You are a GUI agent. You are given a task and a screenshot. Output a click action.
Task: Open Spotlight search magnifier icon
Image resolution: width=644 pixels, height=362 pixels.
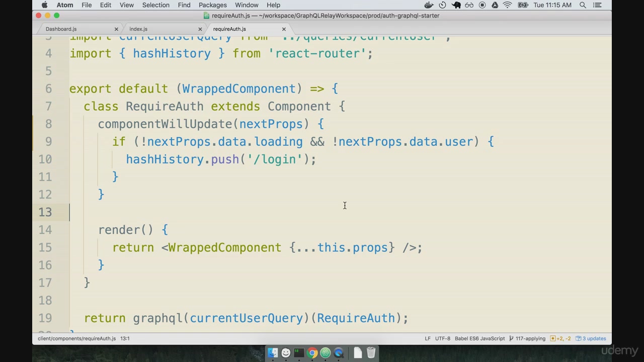583,5
